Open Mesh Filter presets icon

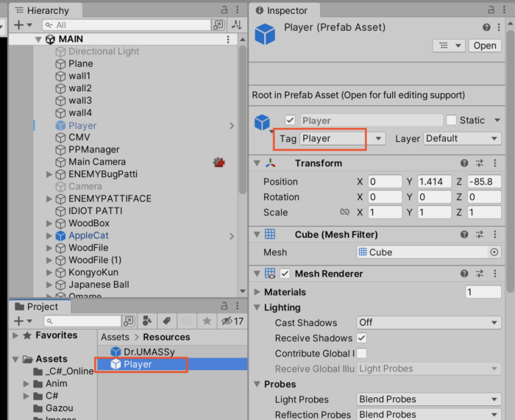tap(480, 235)
